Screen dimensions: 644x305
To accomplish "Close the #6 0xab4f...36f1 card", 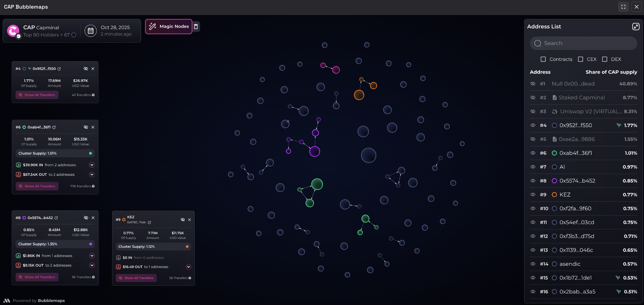I will point(93,127).
